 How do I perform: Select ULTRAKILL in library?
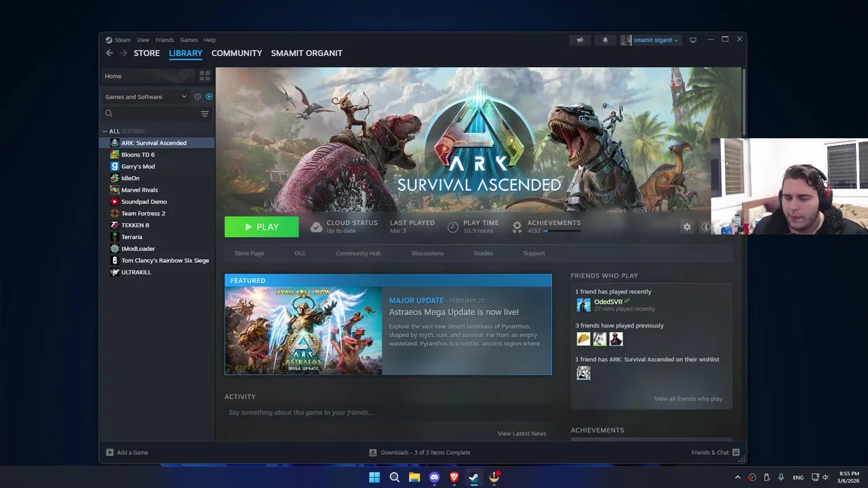(157, 272)
